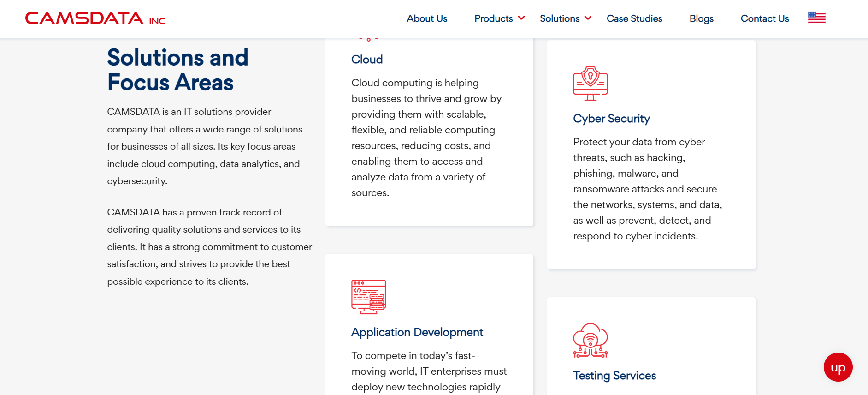Go to the Blogs page
Viewport: 868px width, 395px height.
click(701, 18)
